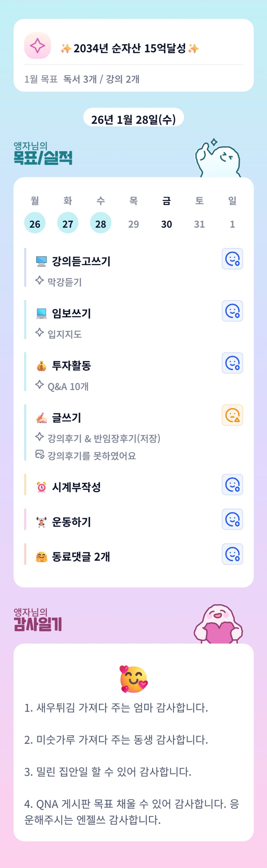This screenshot has height=868, width=267.
Task: Click smiley status icon for 강의듣고쓰기
Action: click(x=232, y=259)
